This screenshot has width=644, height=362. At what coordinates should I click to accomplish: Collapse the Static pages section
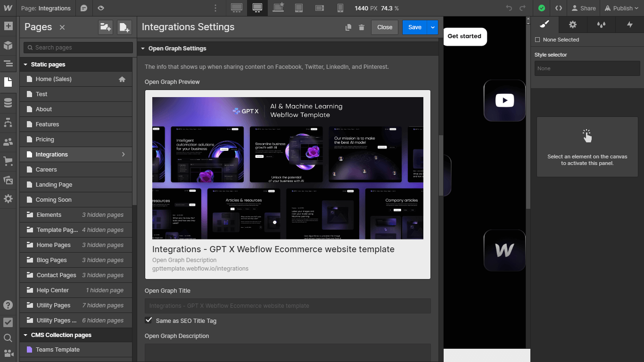25,64
